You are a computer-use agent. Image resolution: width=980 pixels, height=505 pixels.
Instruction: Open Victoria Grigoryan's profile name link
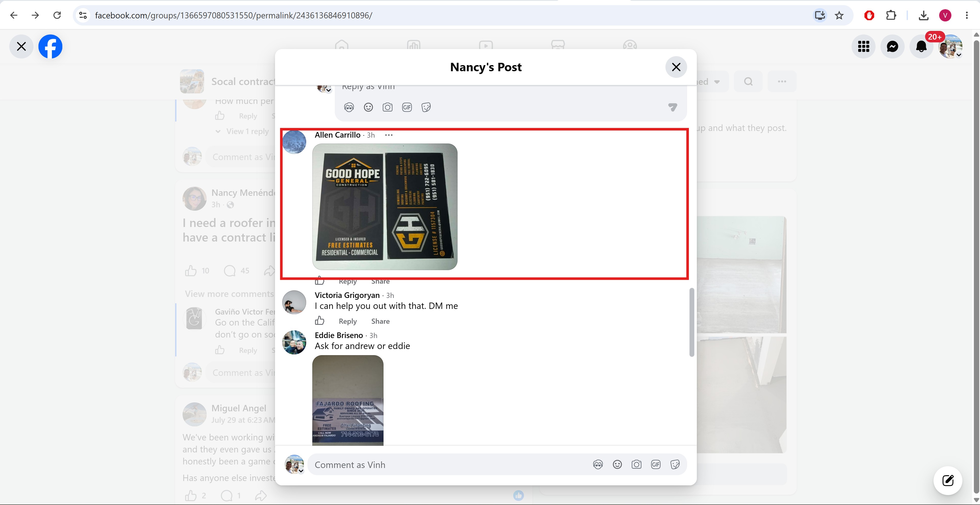347,295
